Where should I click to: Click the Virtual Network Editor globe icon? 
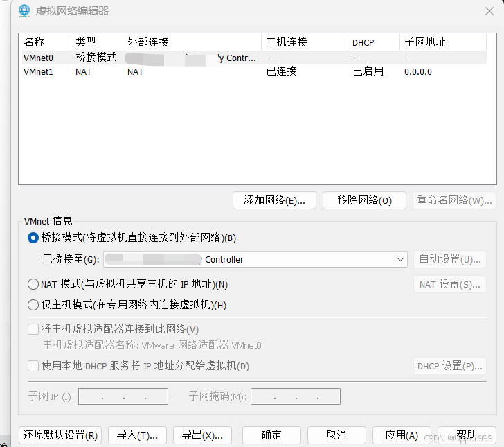[24, 11]
